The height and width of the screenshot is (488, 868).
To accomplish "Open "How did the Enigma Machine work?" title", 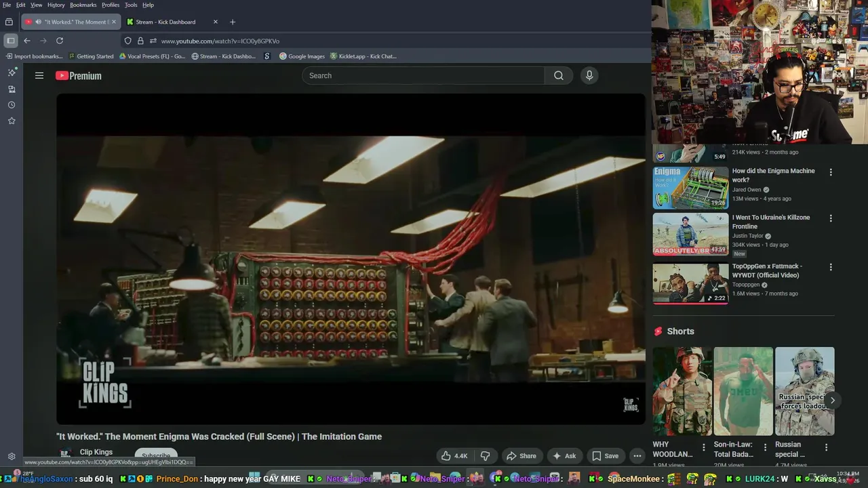I will point(774,176).
